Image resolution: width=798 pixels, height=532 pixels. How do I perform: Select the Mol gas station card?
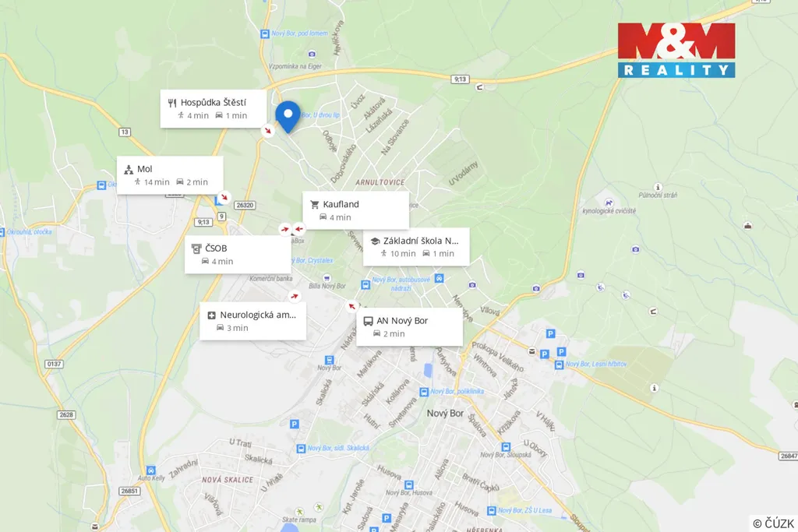[170, 175]
